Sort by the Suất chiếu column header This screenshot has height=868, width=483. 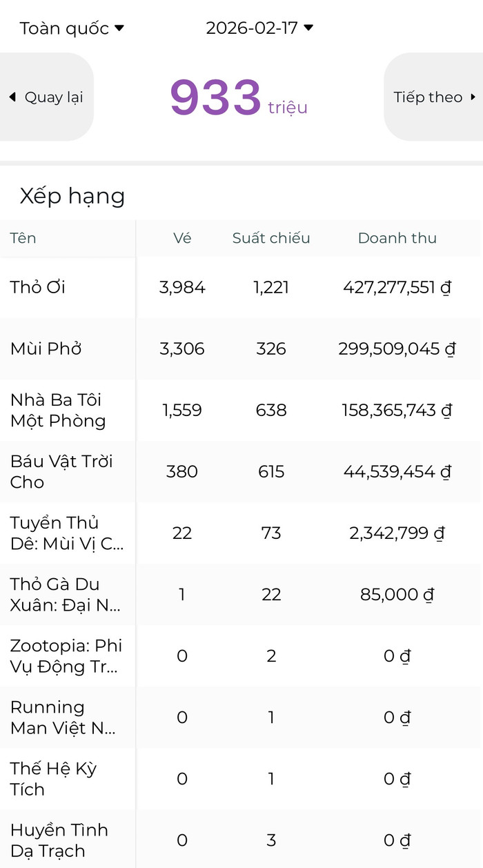(271, 238)
